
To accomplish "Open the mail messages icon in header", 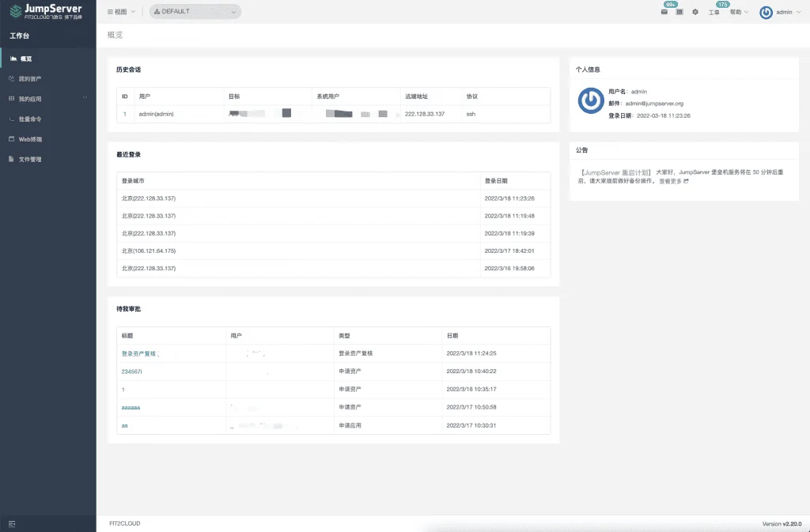I will [x=664, y=12].
